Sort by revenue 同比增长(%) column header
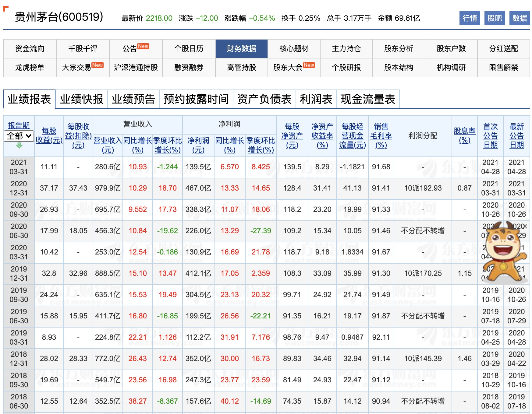Image resolution: width=532 pixels, height=414 pixels. tap(138, 145)
